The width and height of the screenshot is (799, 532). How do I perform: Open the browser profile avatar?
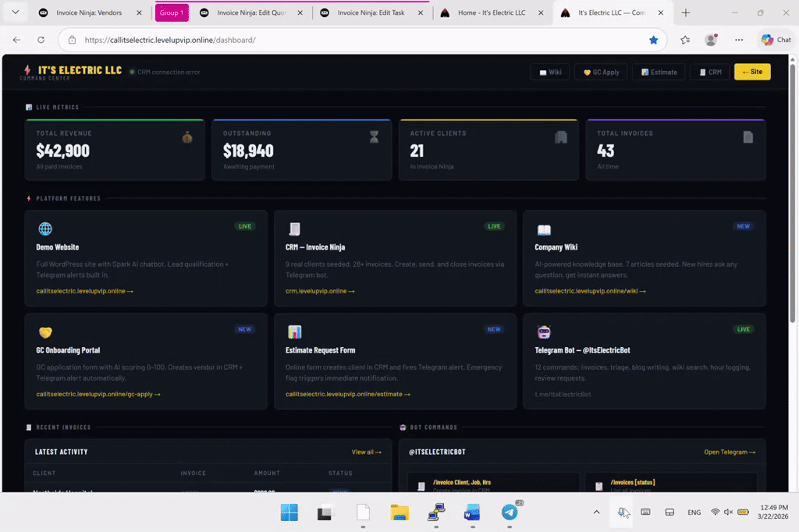point(711,40)
